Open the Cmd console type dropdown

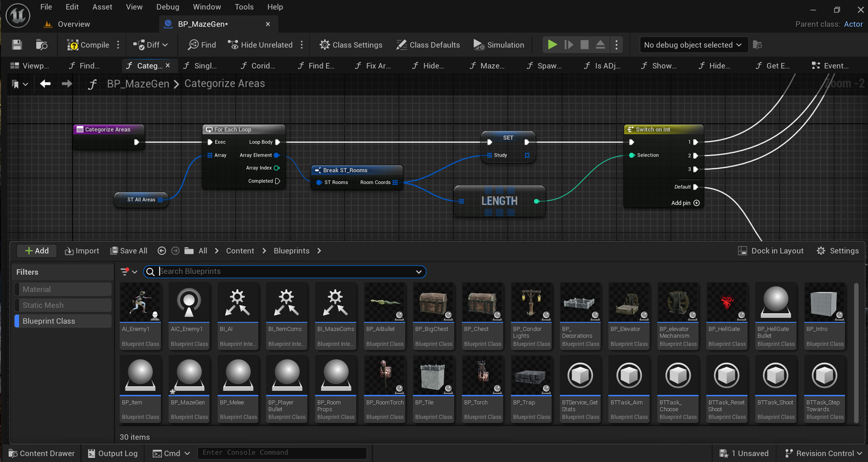pyautogui.click(x=186, y=453)
